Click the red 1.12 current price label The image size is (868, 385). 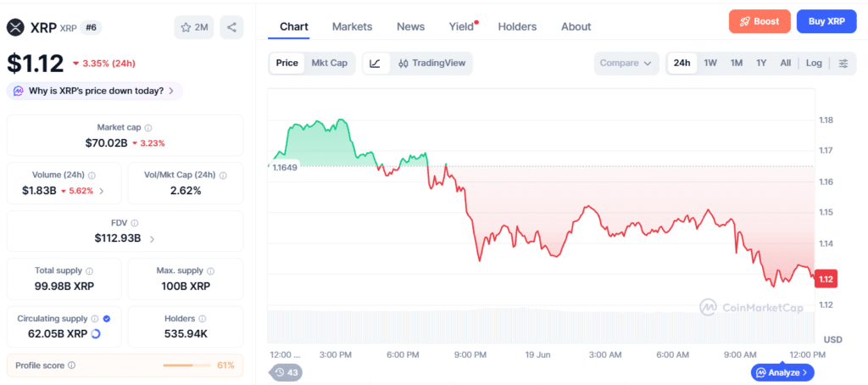pos(826,279)
